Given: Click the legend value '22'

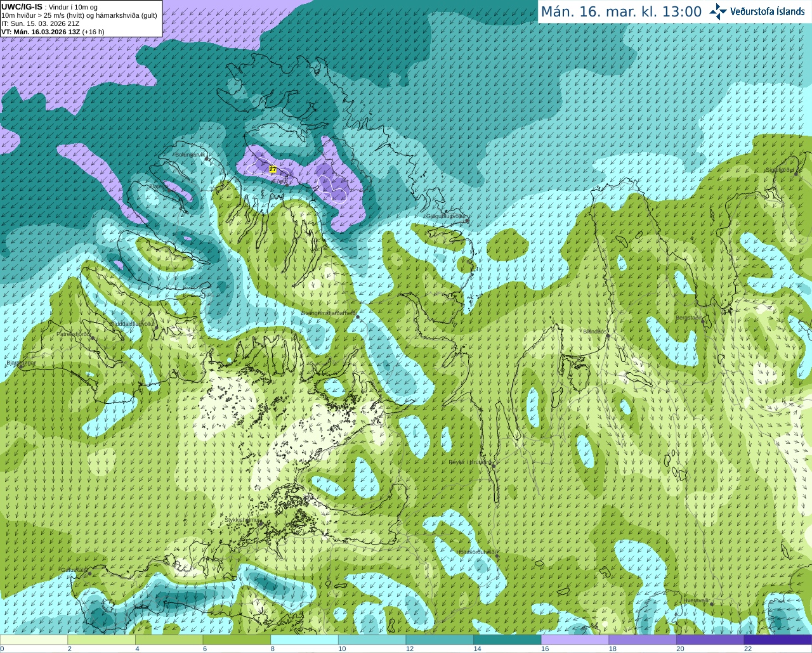Looking at the screenshot, I should coord(747,649).
